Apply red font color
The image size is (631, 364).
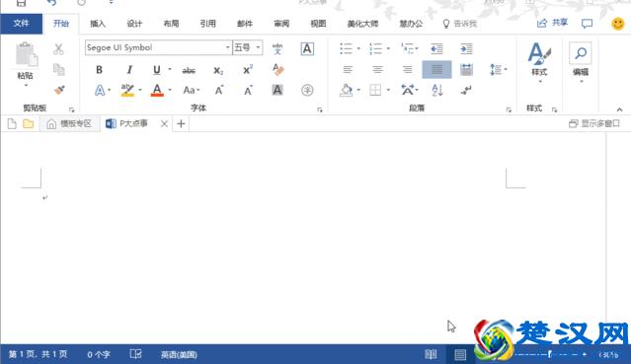[157, 90]
